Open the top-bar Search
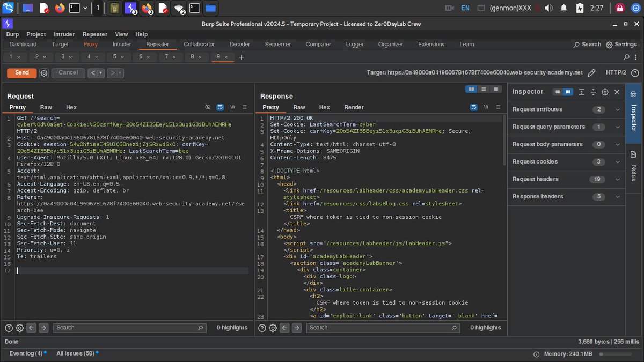The width and height of the screenshot is (644, 362). tap(587, 45)
